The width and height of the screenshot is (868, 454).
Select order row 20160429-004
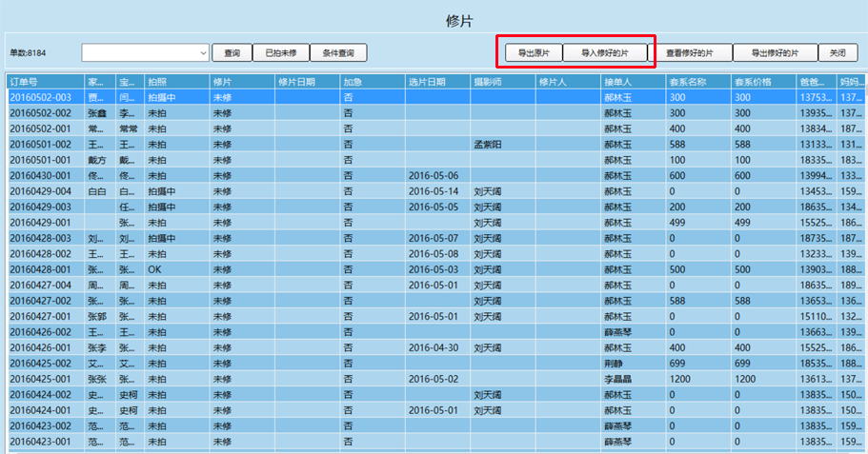tap(435, 191)
